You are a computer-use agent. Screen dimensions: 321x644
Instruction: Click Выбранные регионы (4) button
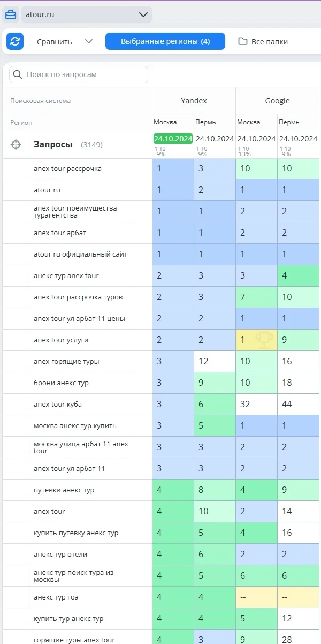(165, 41)
